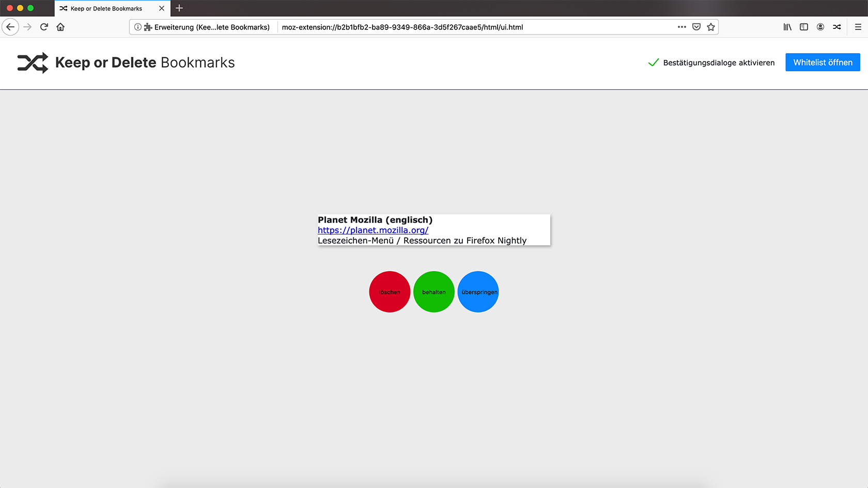Open a new tab with the plus button
This screenshot has height=488, width=868.
179,8
